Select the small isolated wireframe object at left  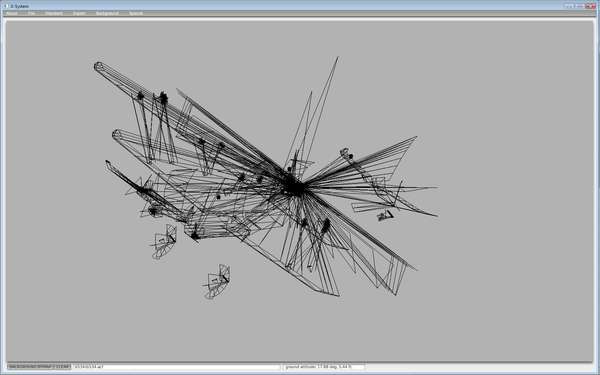click(x=164, y=241)
